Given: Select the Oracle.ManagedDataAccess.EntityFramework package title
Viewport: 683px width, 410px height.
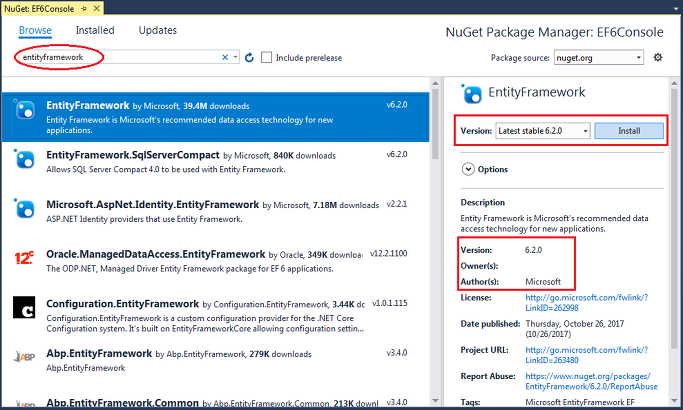Looking at the screenshot, I should click(156, 254).
